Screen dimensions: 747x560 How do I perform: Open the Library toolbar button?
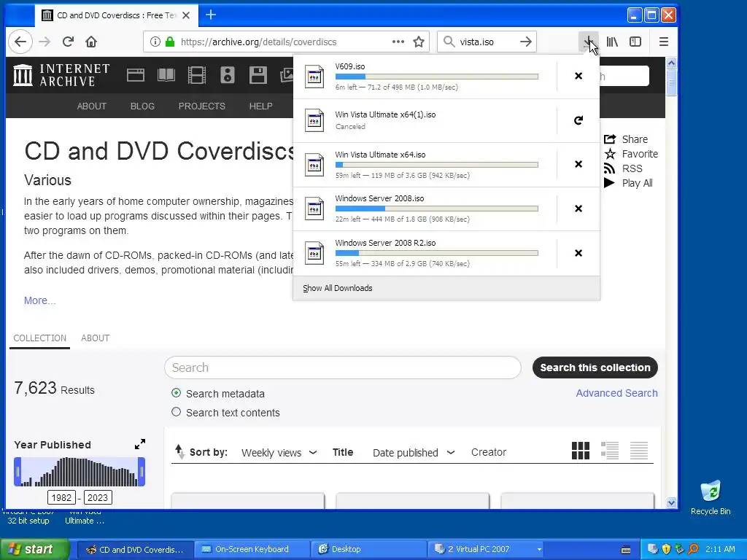(x=612, y=42)
